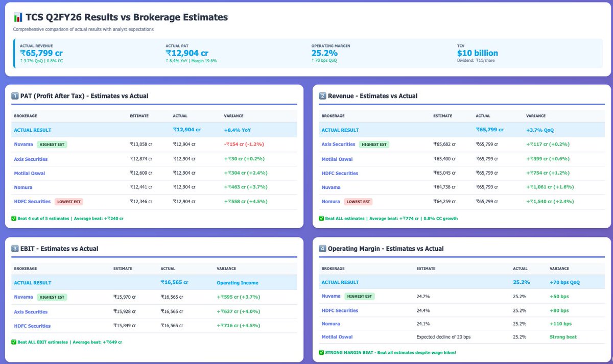Click Nomura PAT estimate '₹12,441 cr'
This screenshot has height=364, width=613.
click(x=141, y=187)
